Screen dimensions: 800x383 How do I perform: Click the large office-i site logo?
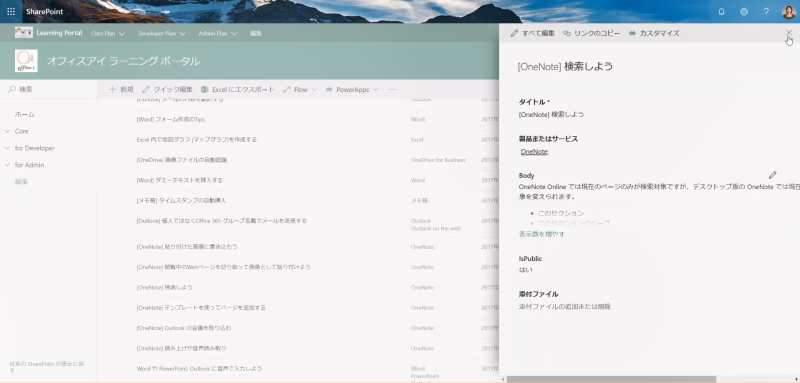pos(26,61)
